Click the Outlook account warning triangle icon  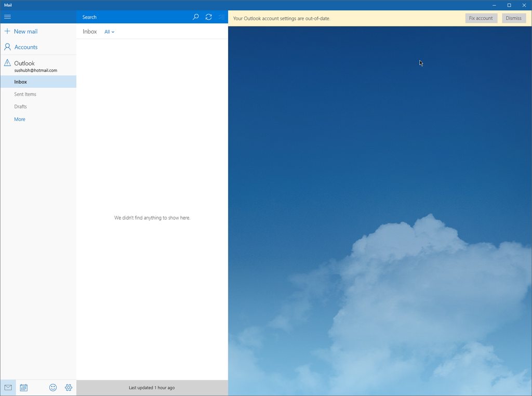(7, 63)
